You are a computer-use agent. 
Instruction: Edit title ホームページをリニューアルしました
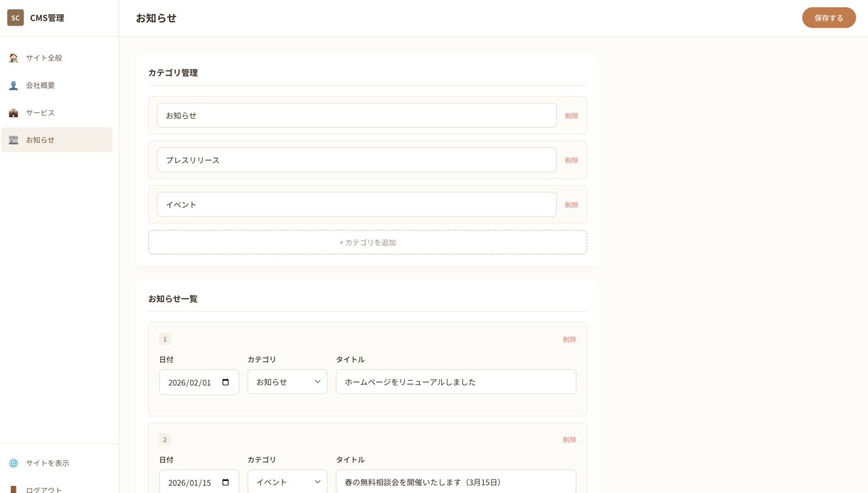456,382
